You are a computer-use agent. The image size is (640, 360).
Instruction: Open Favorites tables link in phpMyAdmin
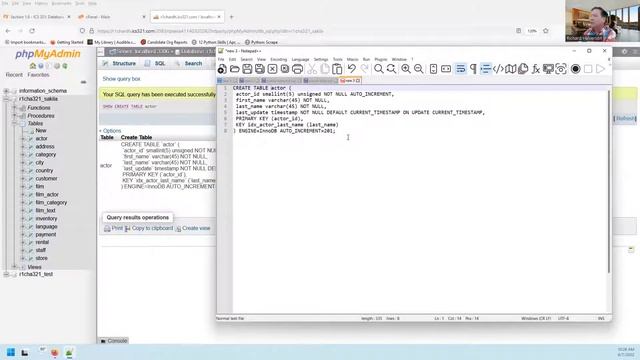[x=38, y=75]
